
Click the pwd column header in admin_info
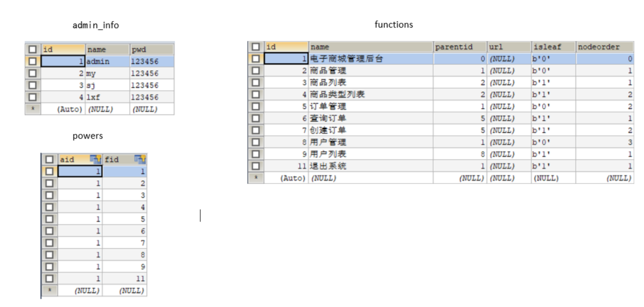[x=152, y=49]
